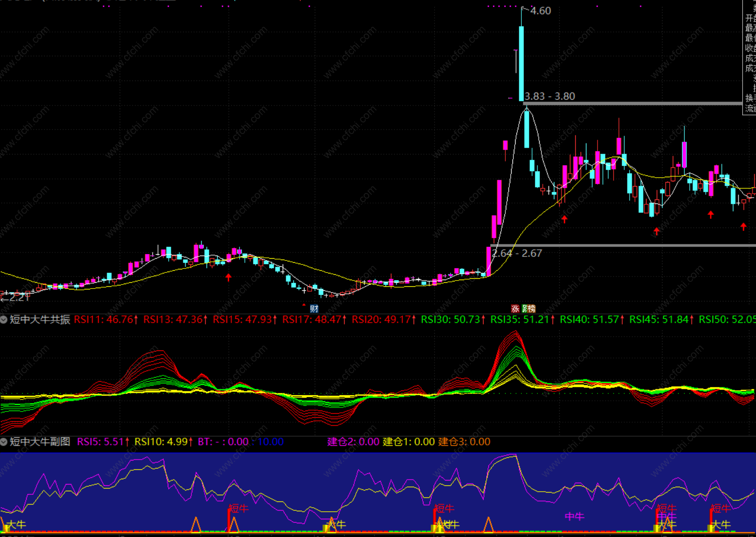Screen dimensions: 756x537
Task: Click the tall cyan candlestick at the 4.60 peak
Action: [521, 63]
